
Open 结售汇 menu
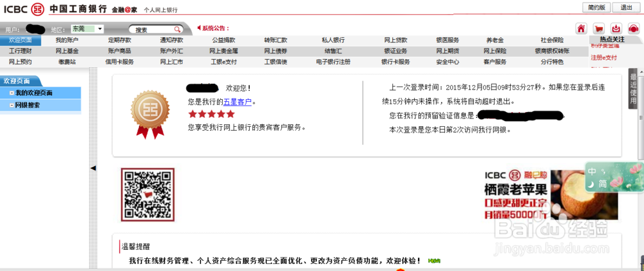[333, 51]
